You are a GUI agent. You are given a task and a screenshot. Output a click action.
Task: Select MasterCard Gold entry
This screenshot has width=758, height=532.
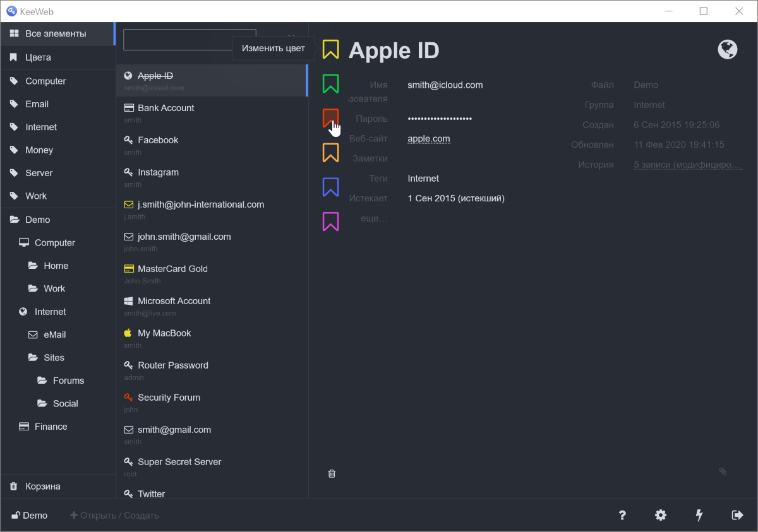click(212, 273)
